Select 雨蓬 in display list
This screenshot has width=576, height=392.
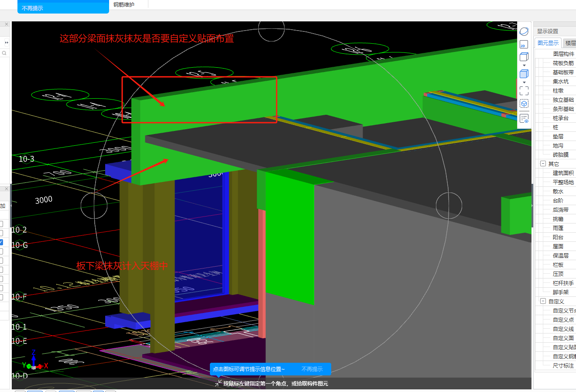(558, 228)
